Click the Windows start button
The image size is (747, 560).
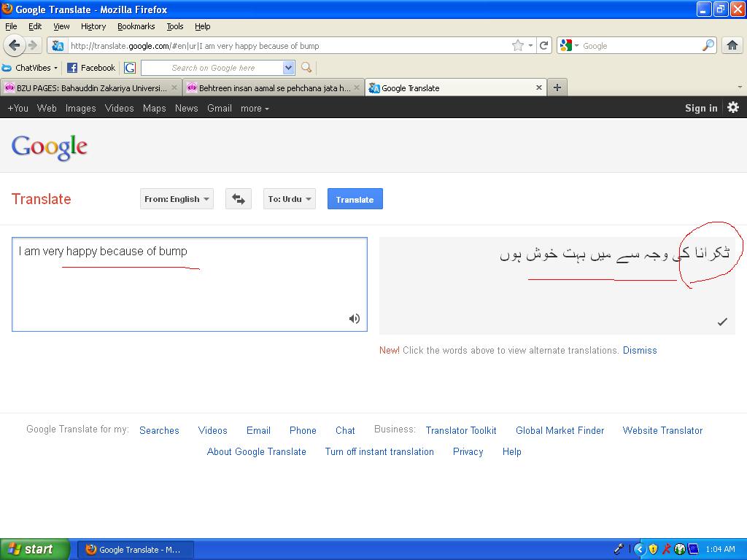point(35,549)
